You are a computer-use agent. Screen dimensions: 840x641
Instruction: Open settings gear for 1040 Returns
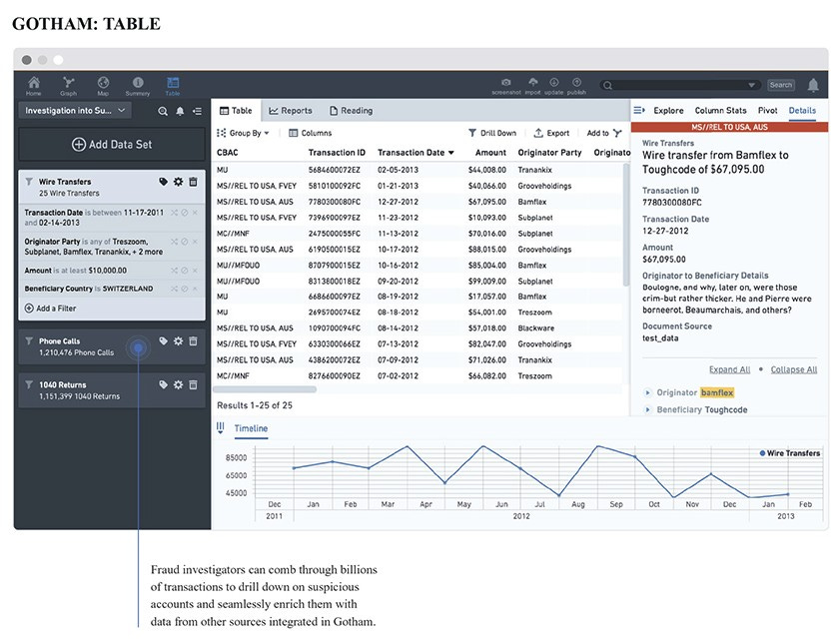point(179,384)
